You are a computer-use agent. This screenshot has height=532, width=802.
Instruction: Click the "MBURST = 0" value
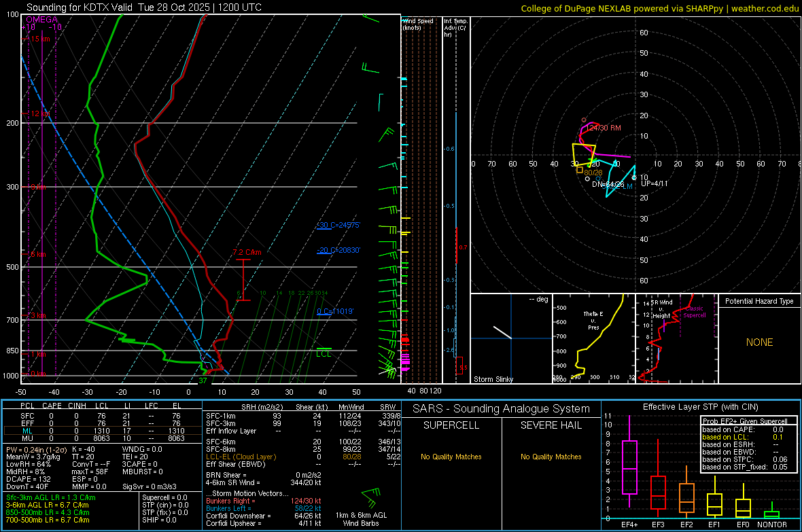(x=143, y=472)
